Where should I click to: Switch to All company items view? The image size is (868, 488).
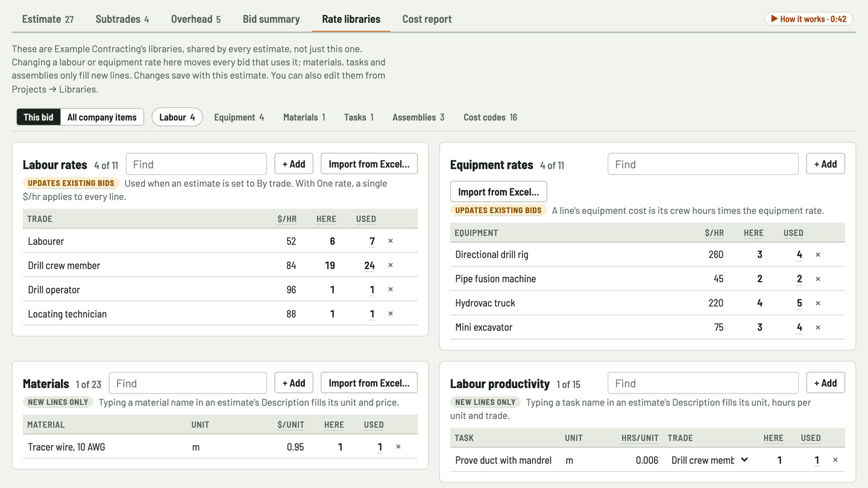[x=102, y=117]
